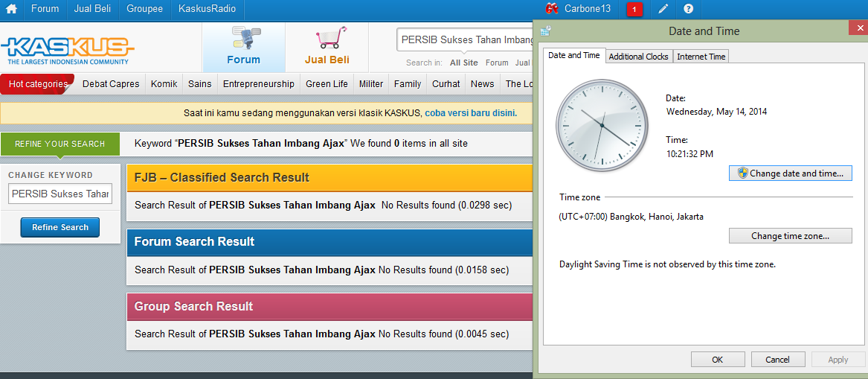
Task: Click the pencil compose icon
Action: coord(663,9)
